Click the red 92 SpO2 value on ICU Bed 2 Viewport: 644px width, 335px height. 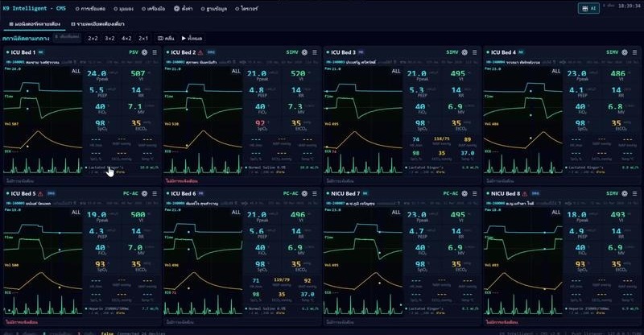click(x=260, y=123)
